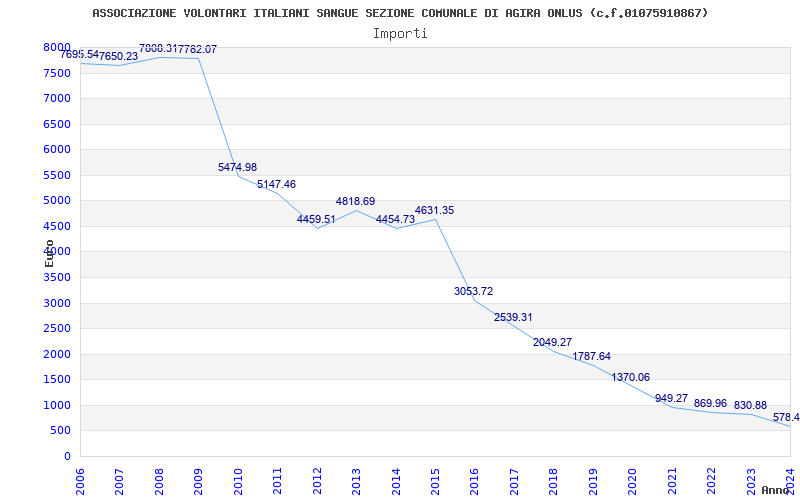Image resolution: width=800 pixels, height=500 pixels.
Task: Click the 4818.69 data label
Action: click(x=355, y=202)
